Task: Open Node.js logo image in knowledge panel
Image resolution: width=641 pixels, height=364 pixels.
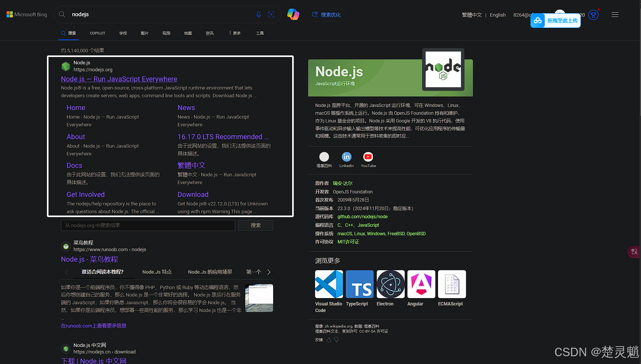Action: tap(443, 69)
